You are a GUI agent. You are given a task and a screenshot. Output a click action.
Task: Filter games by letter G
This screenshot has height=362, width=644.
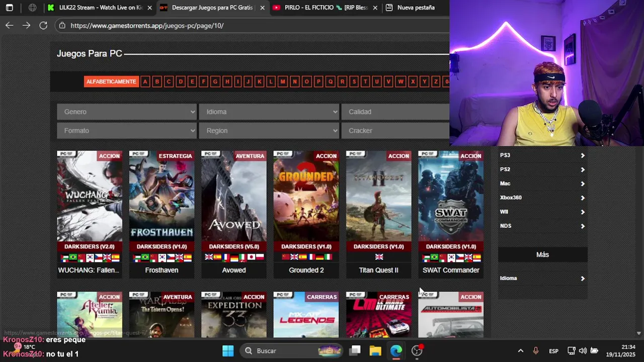[215, 81]
